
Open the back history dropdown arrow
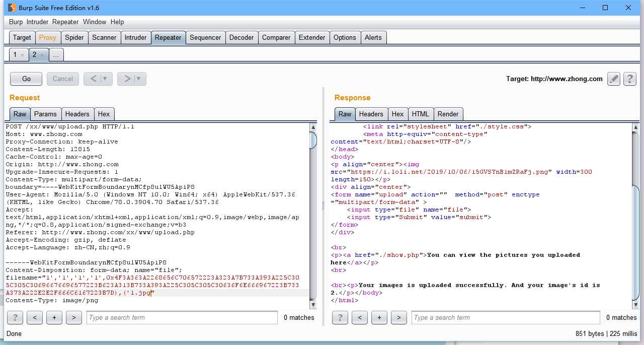coord(106,79)
